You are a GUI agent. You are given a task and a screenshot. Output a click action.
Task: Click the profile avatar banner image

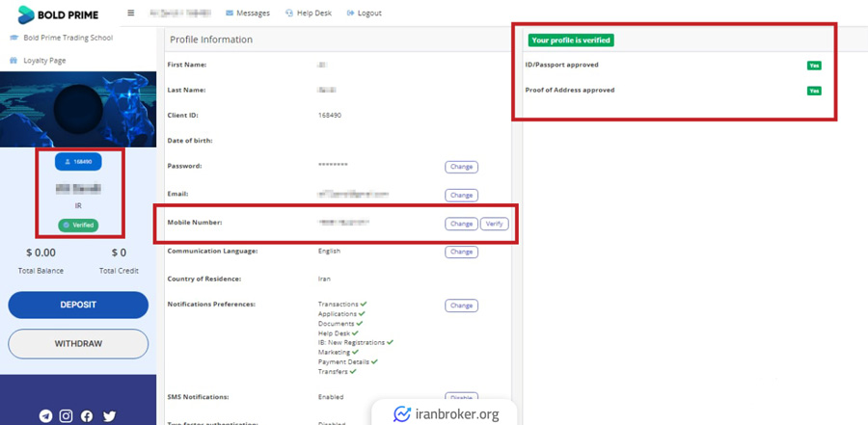click(78, 109)
